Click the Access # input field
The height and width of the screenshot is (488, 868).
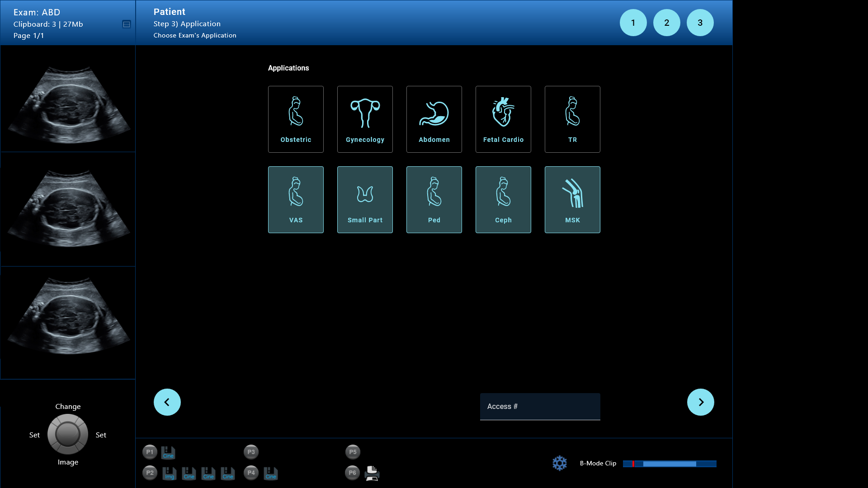[x=540, y=407]
